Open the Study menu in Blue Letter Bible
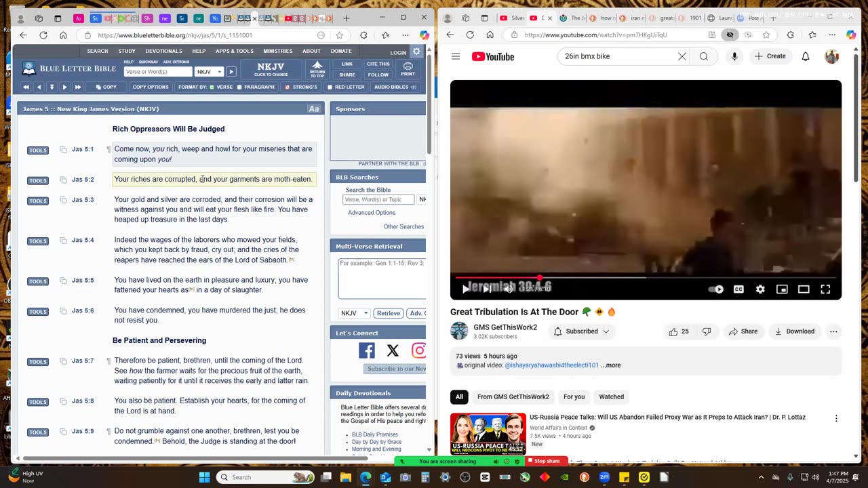This screenshot has width=868, height=488. point(127,51)
